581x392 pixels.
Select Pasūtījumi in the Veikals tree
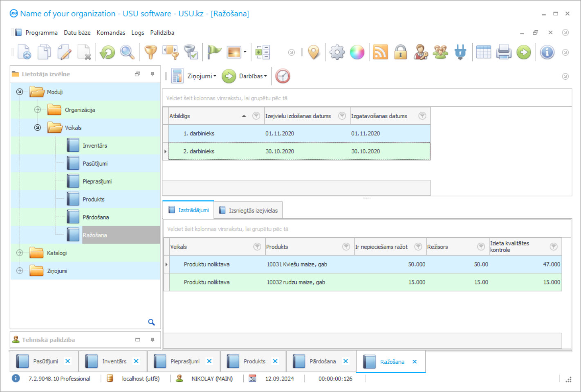(x=95, y=164)
